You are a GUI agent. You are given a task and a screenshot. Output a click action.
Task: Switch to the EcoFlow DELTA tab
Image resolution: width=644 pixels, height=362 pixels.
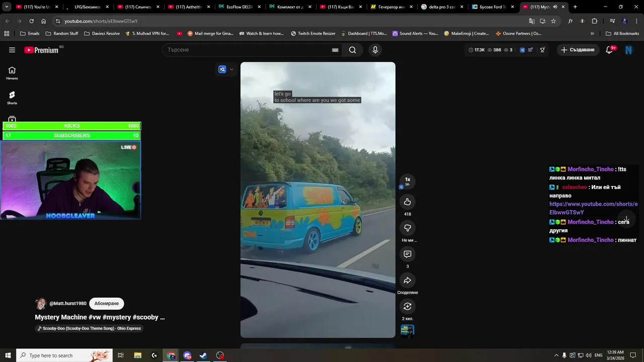coord(238,7)
